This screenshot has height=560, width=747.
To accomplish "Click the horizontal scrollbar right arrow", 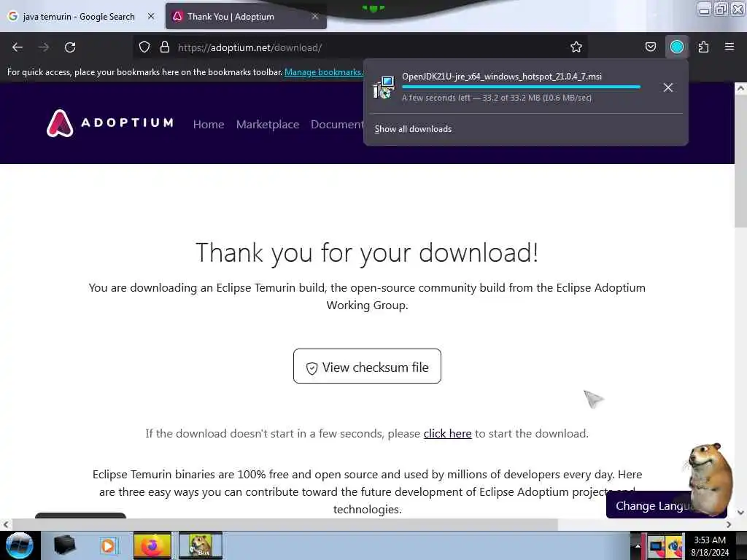I will 729,525.
